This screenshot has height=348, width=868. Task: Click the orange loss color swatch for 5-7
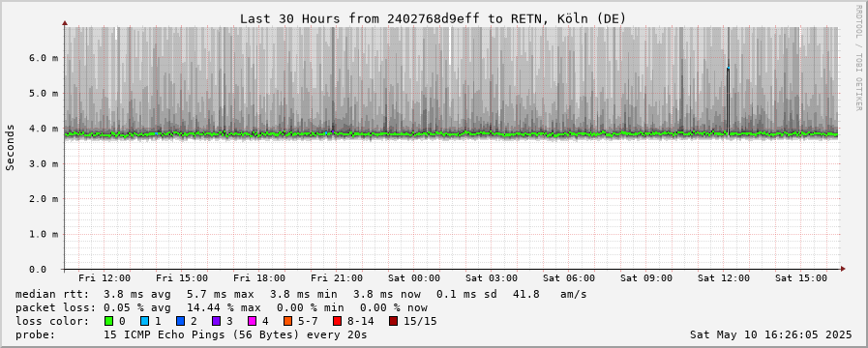click(287, 321)
